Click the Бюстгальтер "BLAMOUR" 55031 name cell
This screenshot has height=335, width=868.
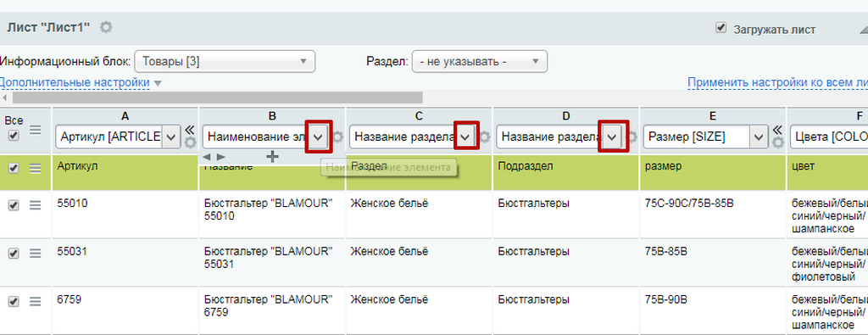[272, 263]
